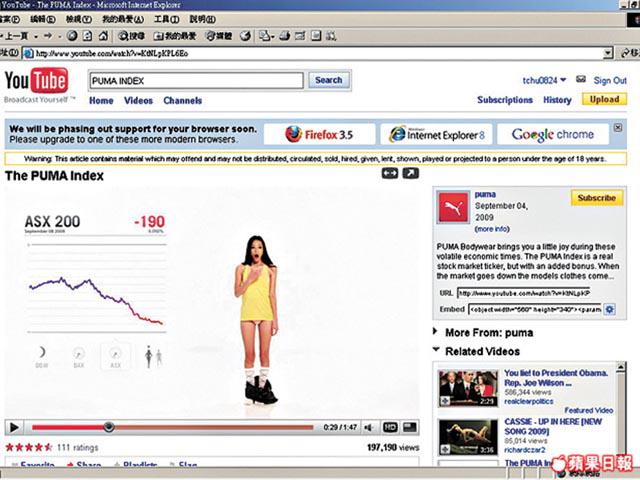The height and width of the screenshot is (480, 640).
Task: Click the PUMA INDEX search field
Action: (194, 80)
